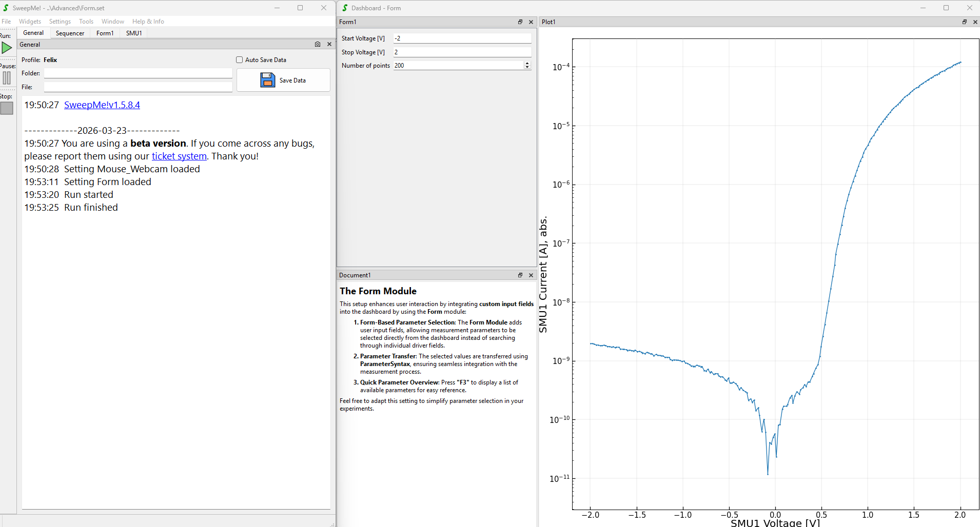
Task: Open the SMU1 tab
Action: point(134,33)
